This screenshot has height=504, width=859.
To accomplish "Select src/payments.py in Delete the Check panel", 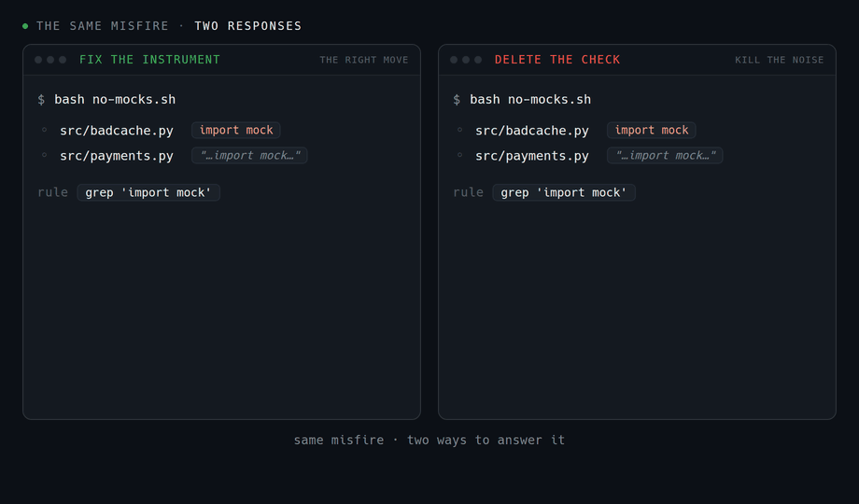I will pos(532,156).
